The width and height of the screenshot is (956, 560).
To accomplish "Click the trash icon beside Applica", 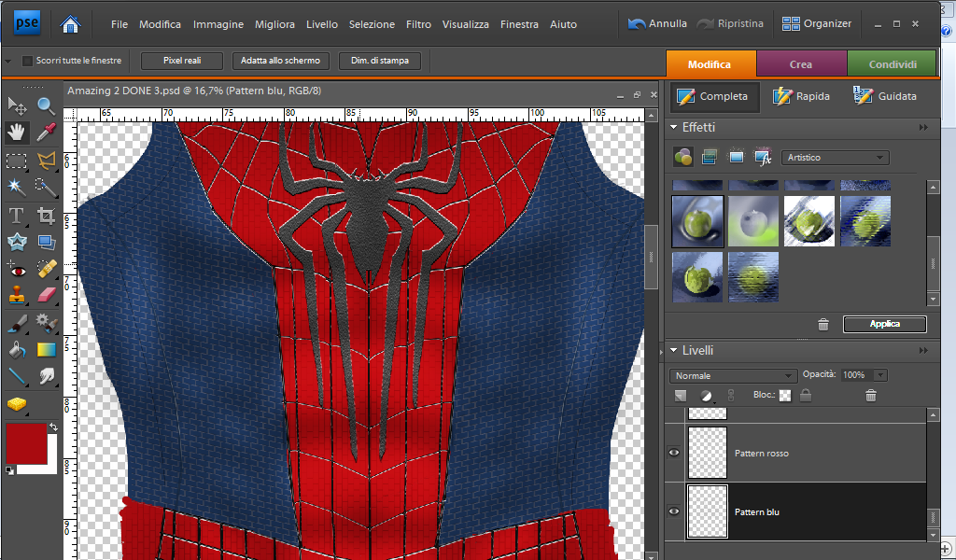I will pyautogui.click(x=823, y=325).
